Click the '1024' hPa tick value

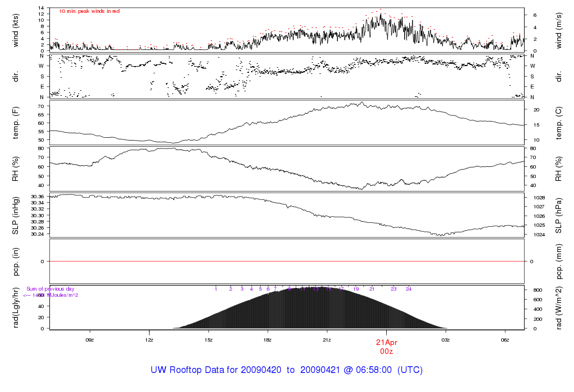point(539,235)
